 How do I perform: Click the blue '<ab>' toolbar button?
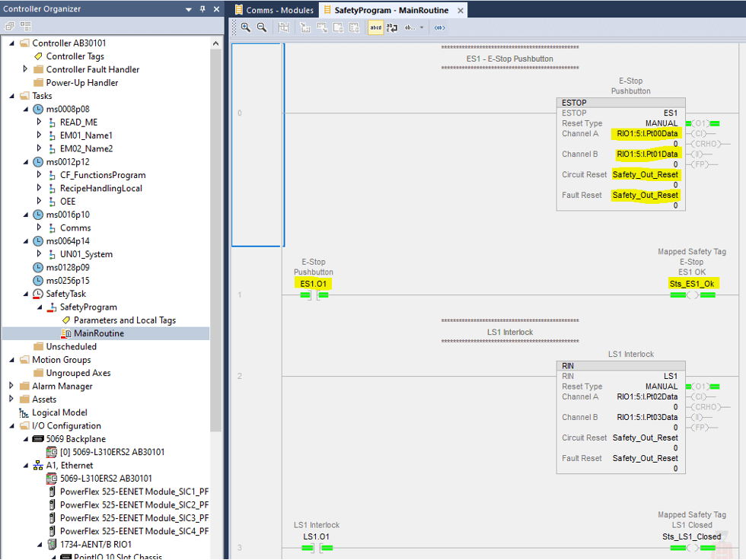click(440, 27)
